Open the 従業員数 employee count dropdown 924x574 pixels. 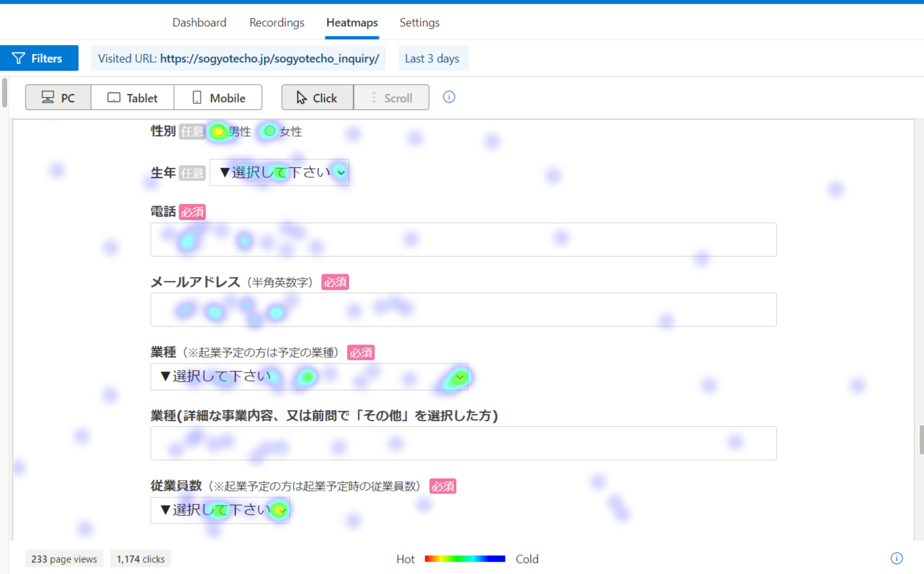(220, 510)
